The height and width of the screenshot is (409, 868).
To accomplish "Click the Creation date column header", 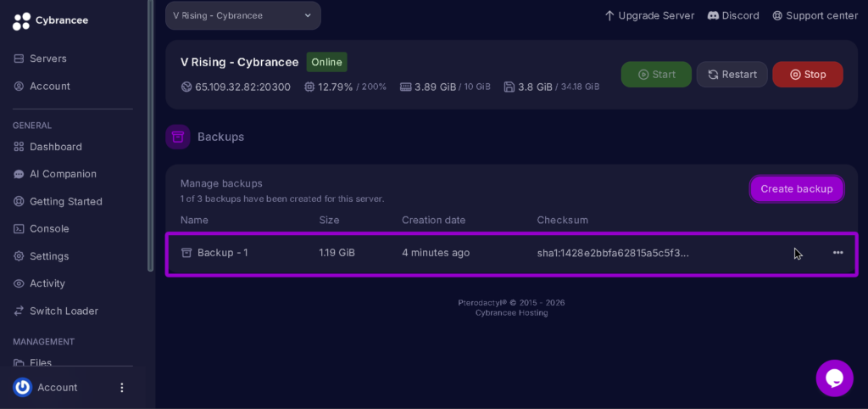I will pyautogui.click(x=433, y=220).
